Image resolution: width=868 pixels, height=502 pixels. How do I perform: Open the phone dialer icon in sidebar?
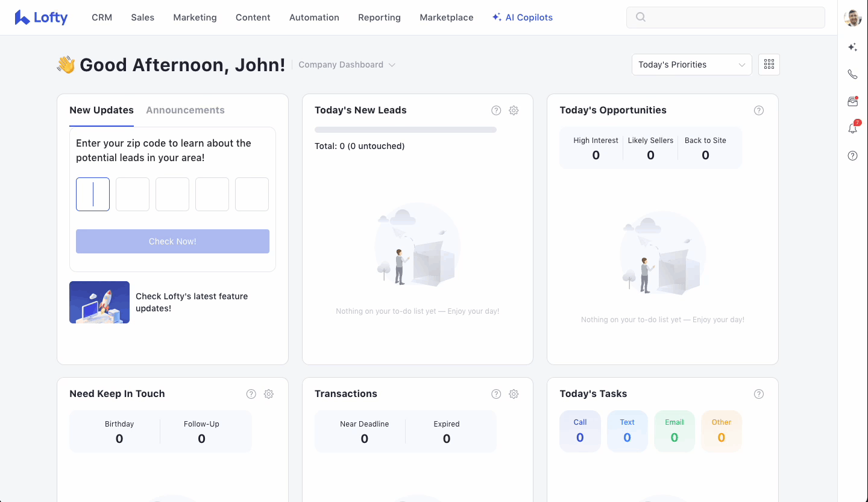click(852, 74)
